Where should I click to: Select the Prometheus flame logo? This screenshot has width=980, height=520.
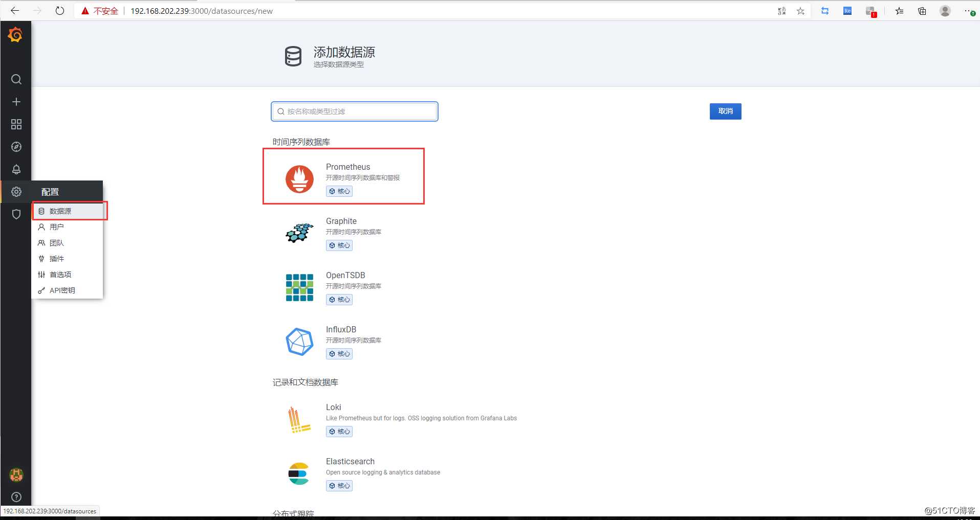(299, 179)
